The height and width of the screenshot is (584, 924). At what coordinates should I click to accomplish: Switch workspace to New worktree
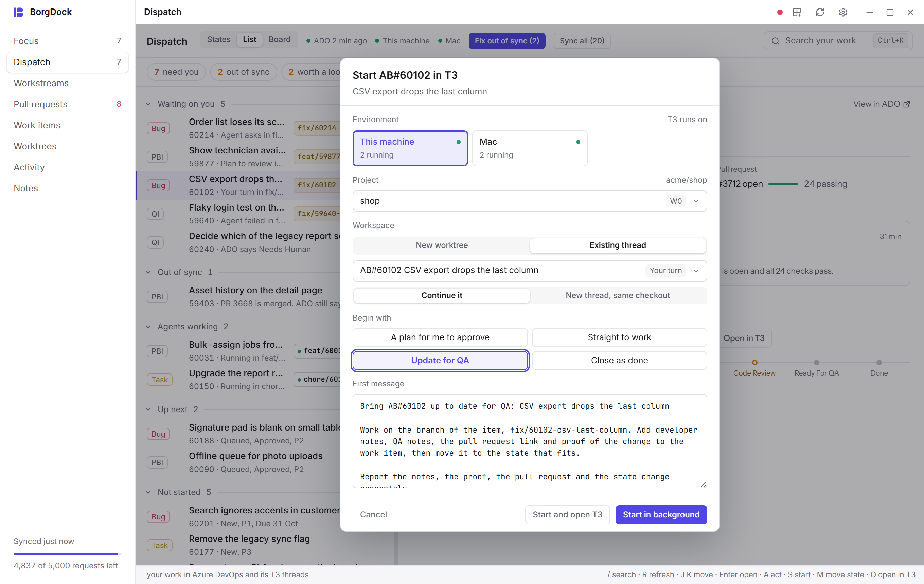[442, 245]
